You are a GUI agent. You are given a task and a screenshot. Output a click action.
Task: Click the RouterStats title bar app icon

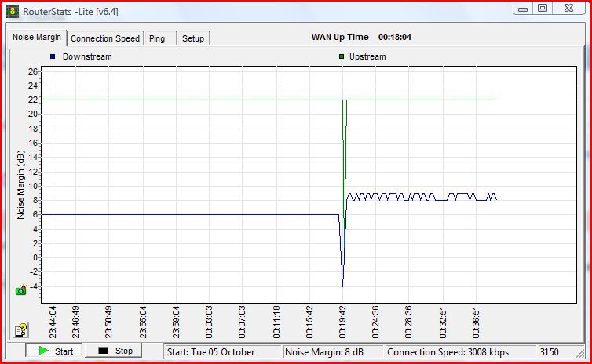point(13,11)
